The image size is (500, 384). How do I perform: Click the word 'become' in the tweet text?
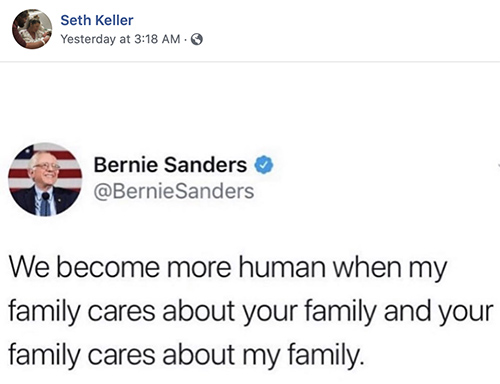pos(108,267)
